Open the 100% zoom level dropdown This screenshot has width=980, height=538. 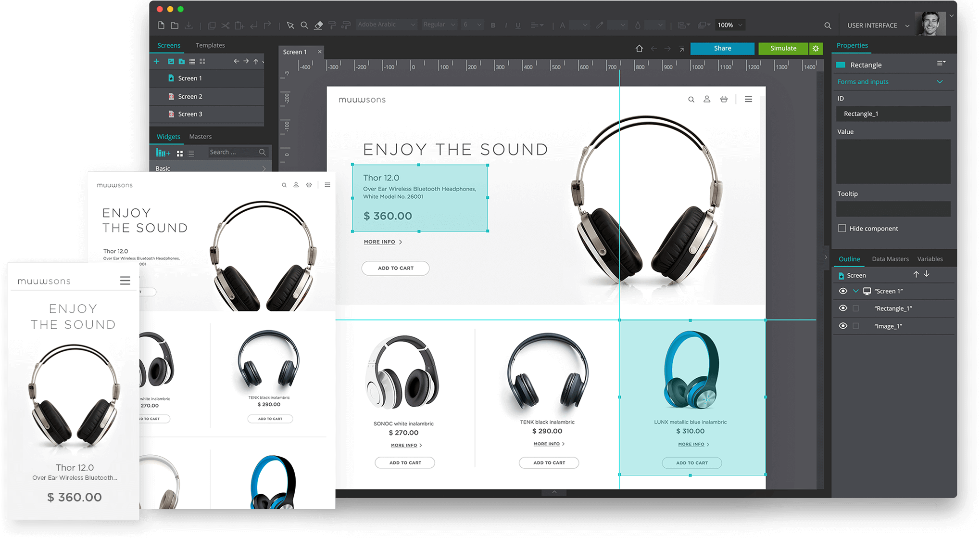[729, 25]
